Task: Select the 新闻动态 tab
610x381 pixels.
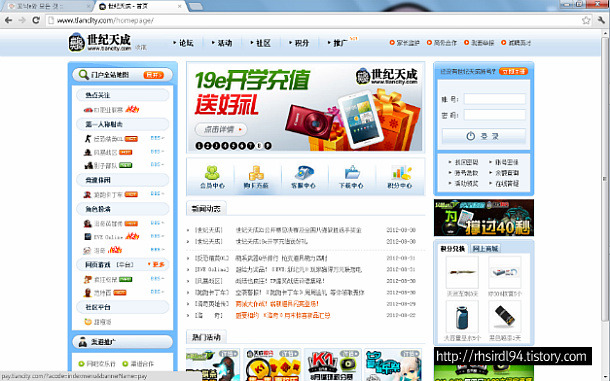Action: point(206,209)
